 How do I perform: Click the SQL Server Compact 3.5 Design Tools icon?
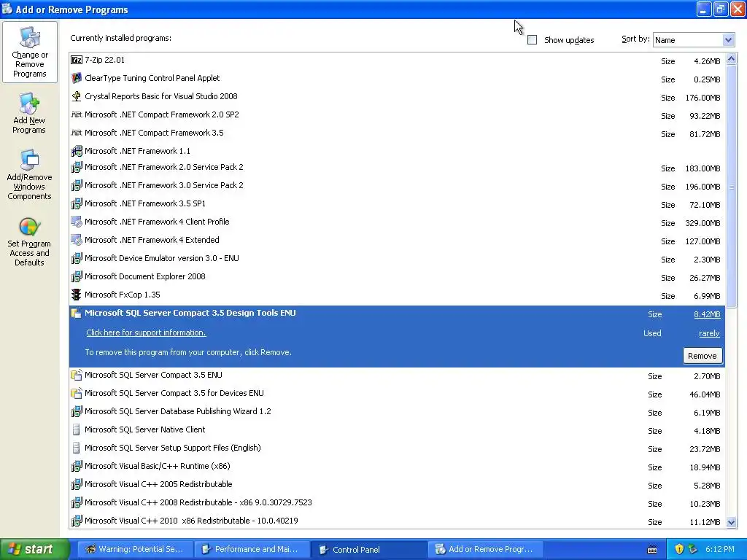[76, 313]
